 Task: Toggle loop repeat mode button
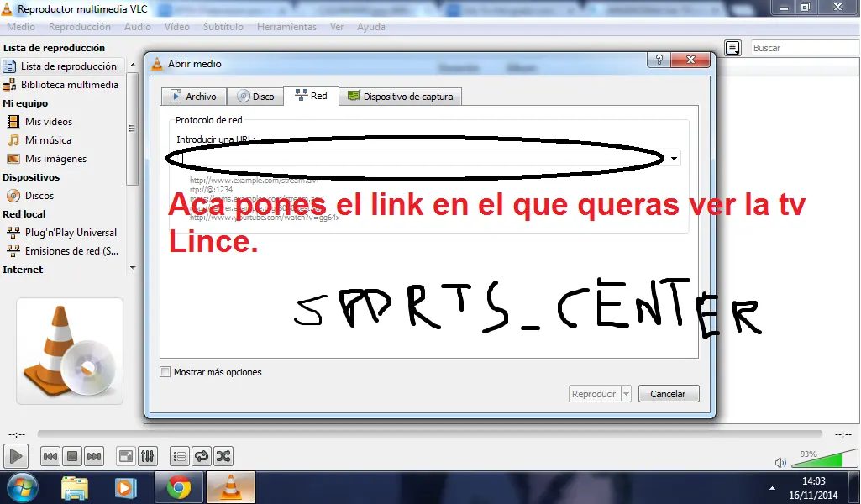pyautogui.click(x=202, y=455)
